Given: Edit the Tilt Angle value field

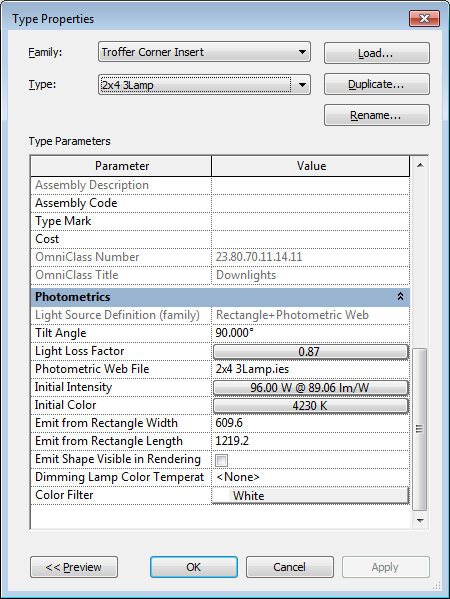Looking at the screenshot, I should coord(310,333).
